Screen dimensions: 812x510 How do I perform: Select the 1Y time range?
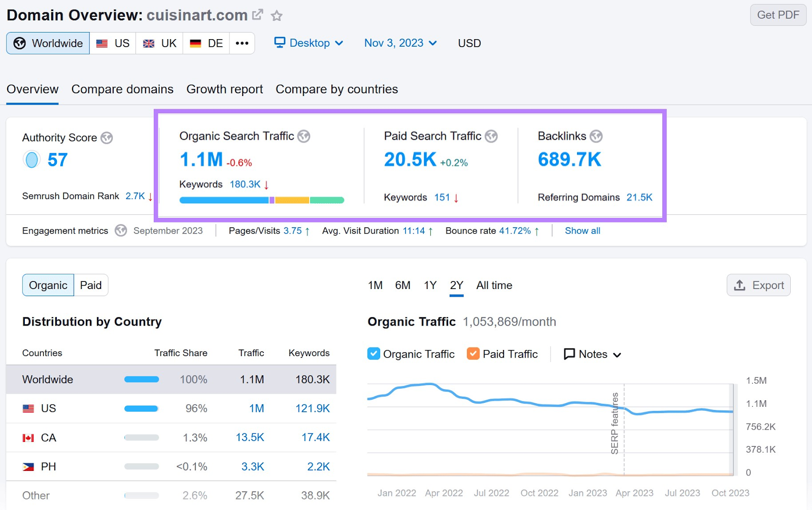[430, 285]
